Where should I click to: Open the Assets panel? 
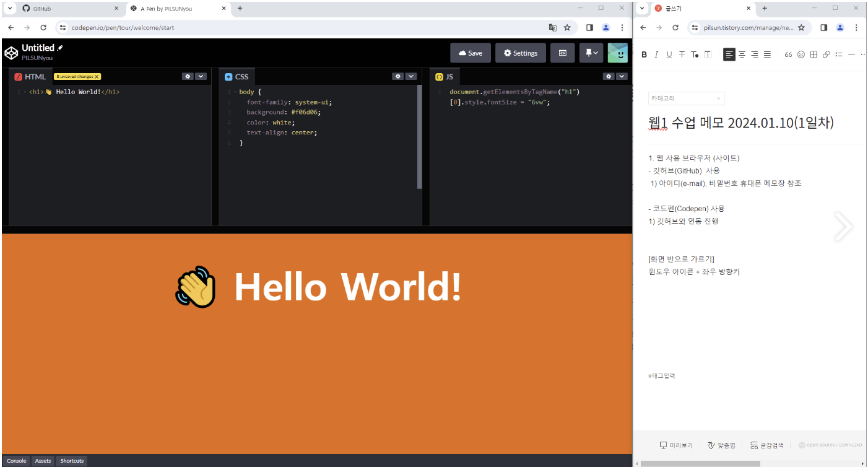[x=43, y=461]
